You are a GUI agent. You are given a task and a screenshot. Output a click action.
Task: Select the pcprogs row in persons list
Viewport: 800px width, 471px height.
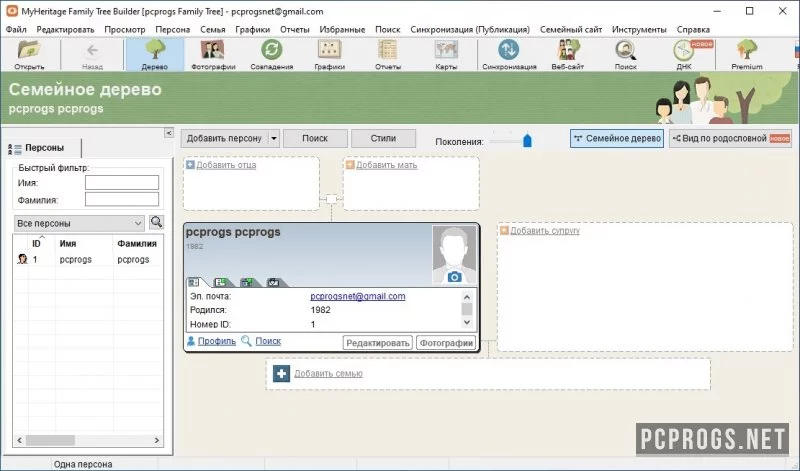88,259
